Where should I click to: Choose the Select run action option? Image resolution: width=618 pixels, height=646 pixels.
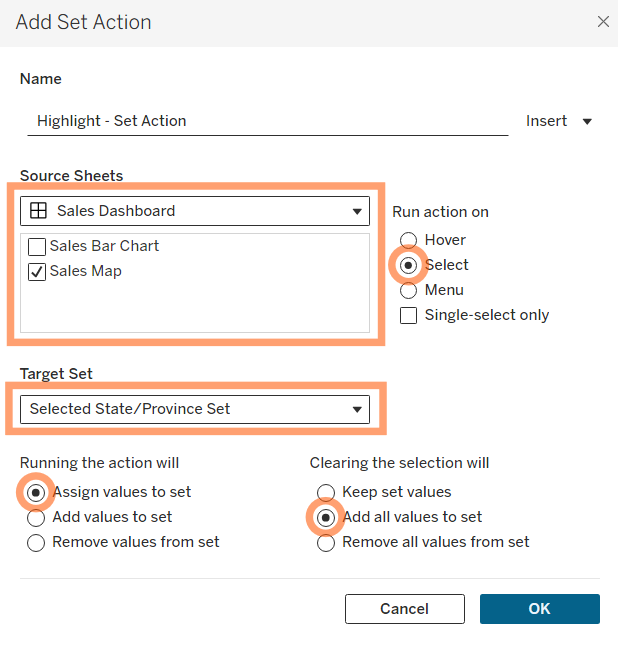[x=408, y=265]
